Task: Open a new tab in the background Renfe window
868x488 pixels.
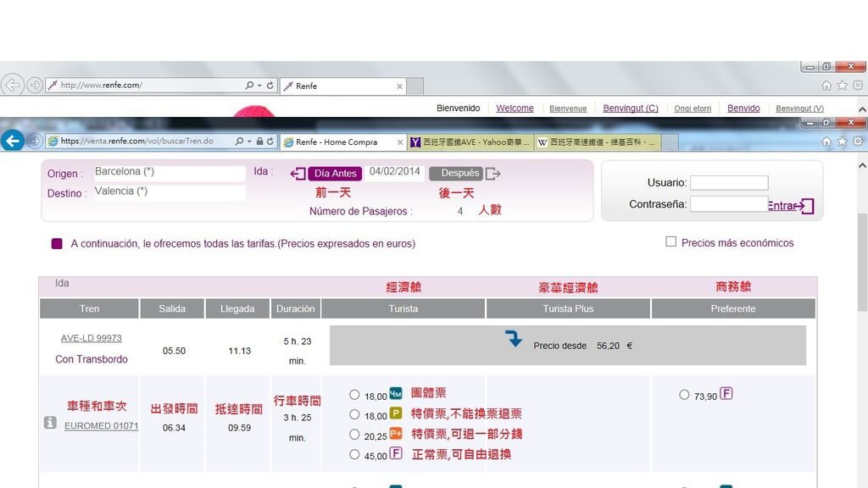Action: 415,87
